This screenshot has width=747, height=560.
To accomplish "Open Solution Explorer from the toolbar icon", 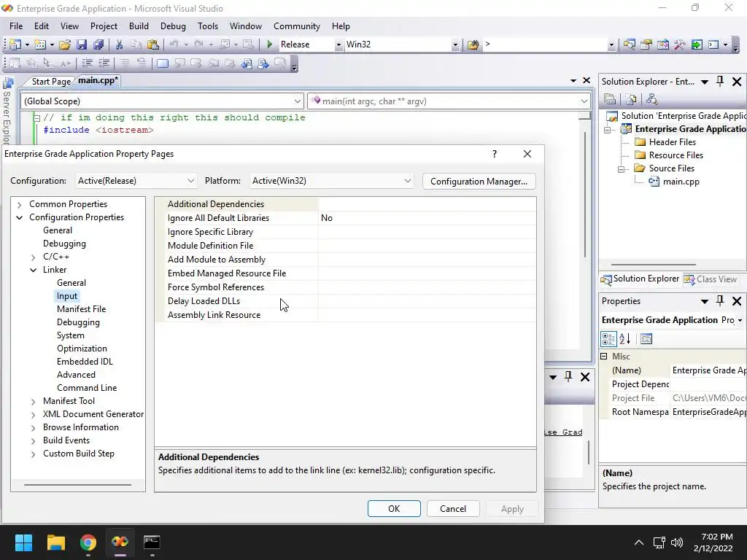I will [x=630, y=44].
